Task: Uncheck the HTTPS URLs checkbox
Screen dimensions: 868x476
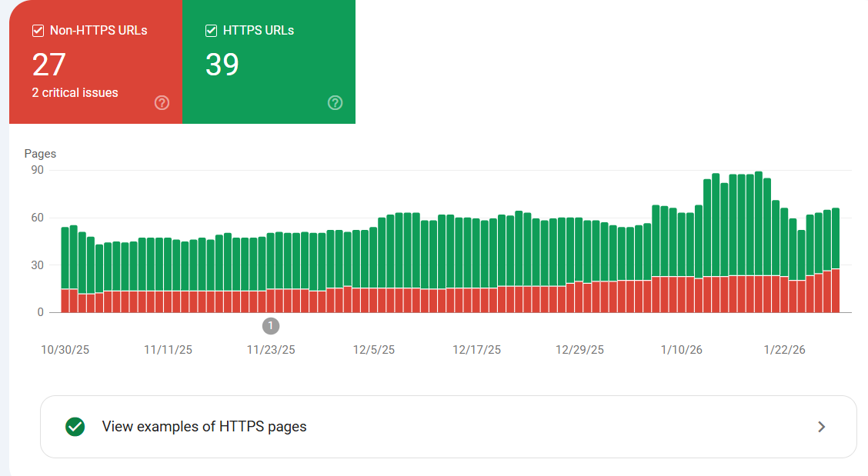Action: 211,31
